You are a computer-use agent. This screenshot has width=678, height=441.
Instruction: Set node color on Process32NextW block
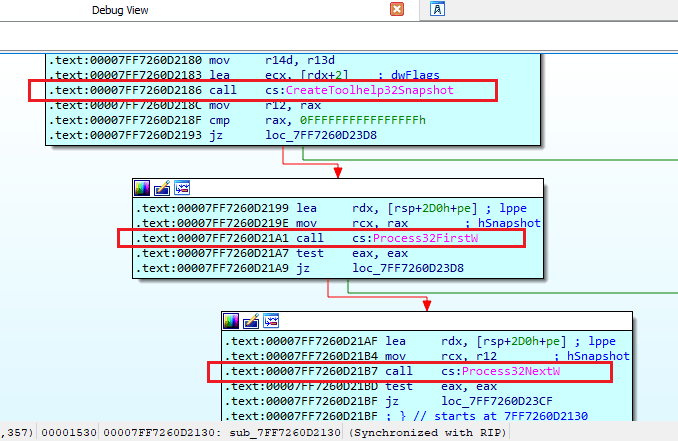click(231, 321)
